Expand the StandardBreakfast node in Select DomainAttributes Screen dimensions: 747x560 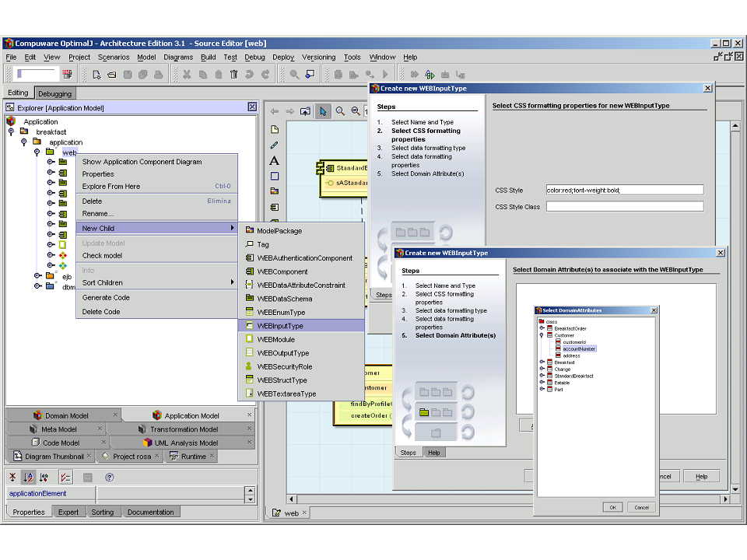(542, 376)
